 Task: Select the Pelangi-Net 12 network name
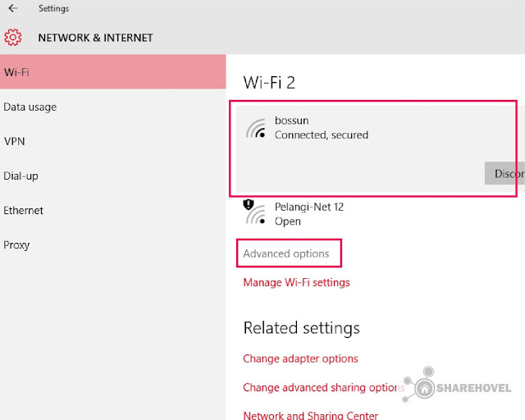tap(309, 207)
